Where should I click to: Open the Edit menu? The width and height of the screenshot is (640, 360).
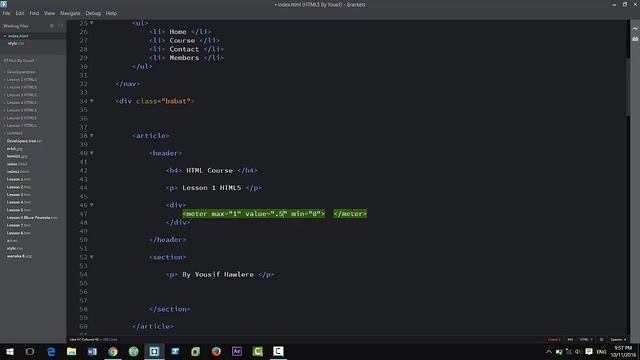[20, 13]
